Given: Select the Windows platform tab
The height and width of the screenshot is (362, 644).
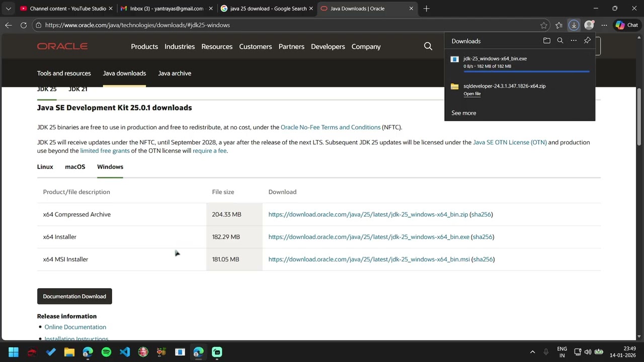Looking at the screenshot, I should [110, 167].
